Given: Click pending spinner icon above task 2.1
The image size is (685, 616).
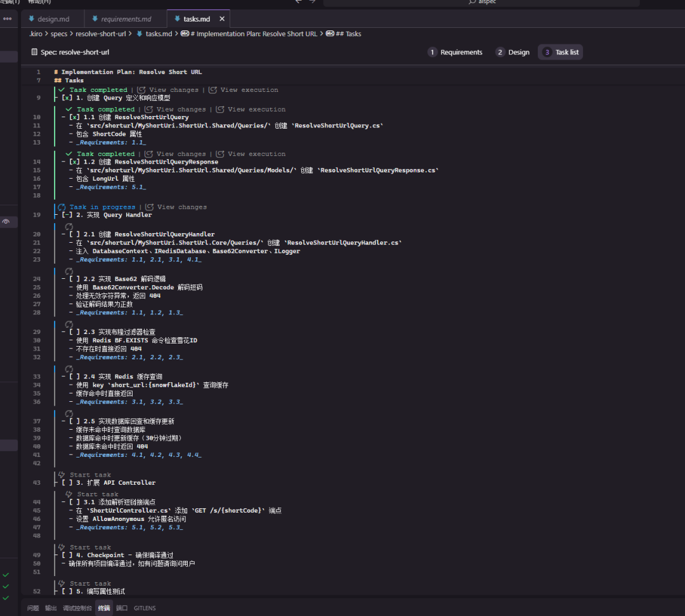Looking at the screenshot, I should pyautogui.click(x=69, y=227).
